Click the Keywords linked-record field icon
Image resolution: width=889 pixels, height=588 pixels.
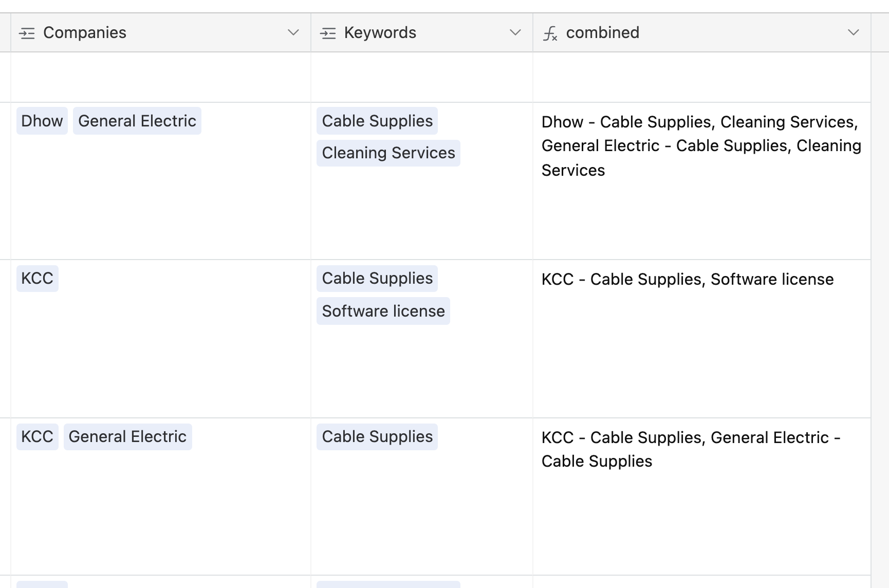pos(328,33)
